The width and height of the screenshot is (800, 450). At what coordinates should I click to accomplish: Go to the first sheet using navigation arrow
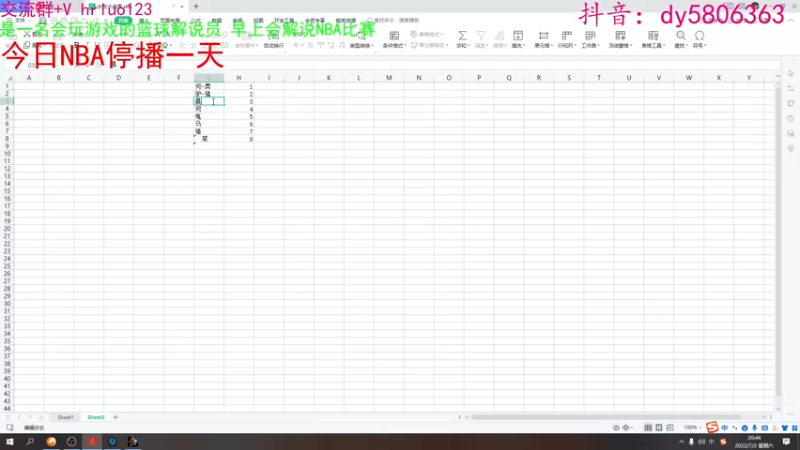click(x=9, y=417)
